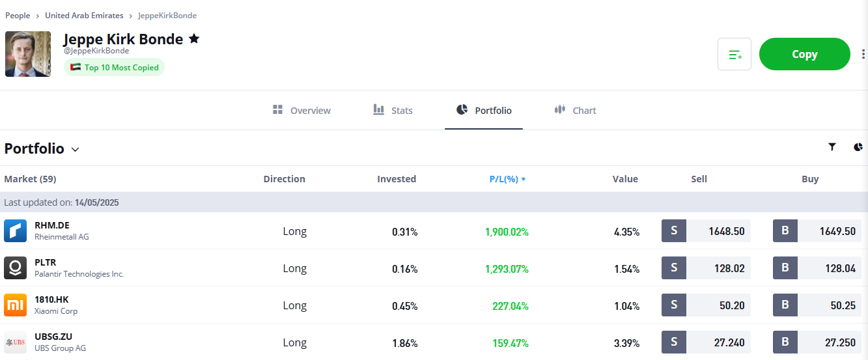
Task: Switch to pie chart view icon
Action: click(858, 147)
